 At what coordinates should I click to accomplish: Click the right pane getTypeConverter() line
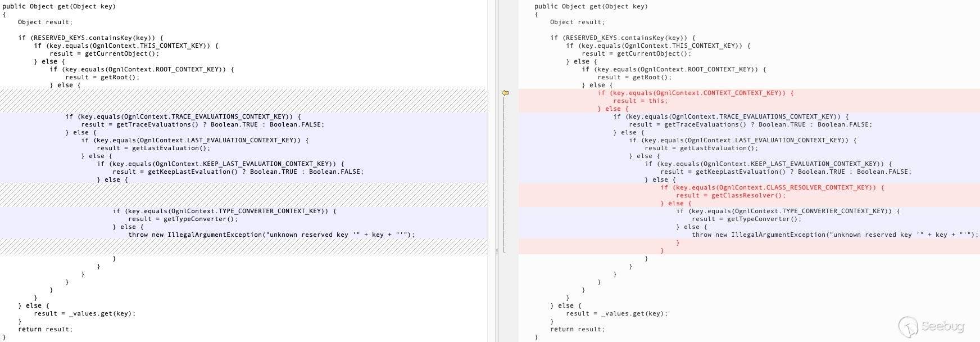746,219
